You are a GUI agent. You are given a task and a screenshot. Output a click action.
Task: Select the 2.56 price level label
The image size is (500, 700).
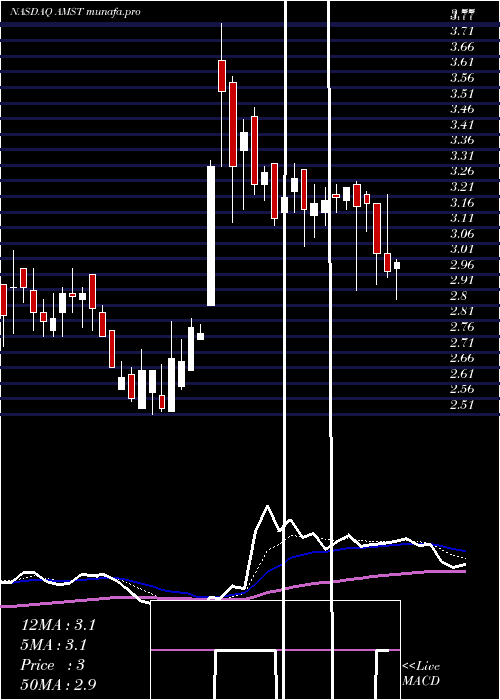(x=462, y=389)
